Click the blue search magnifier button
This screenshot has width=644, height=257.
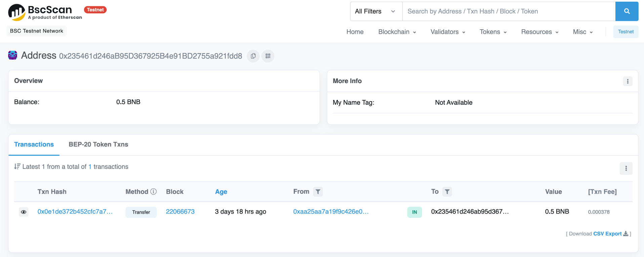pyautogui.click(x=627, y=11)
